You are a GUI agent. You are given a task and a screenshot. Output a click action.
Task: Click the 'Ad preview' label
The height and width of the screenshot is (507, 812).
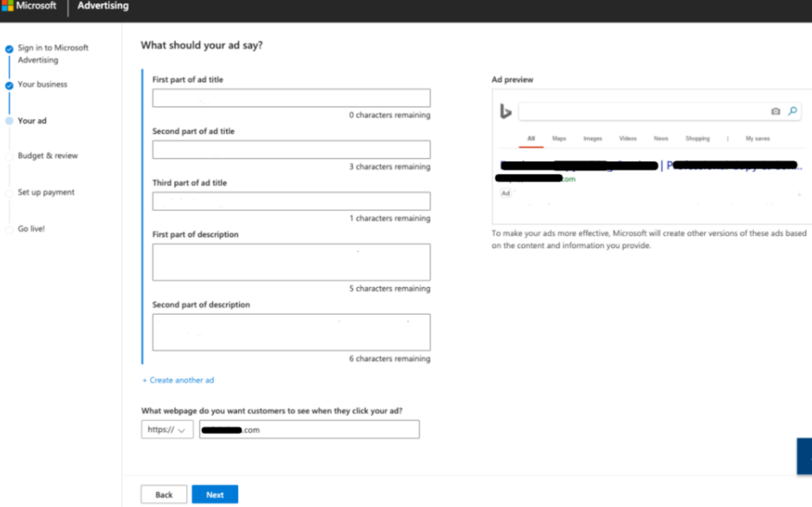click(512, 80)
